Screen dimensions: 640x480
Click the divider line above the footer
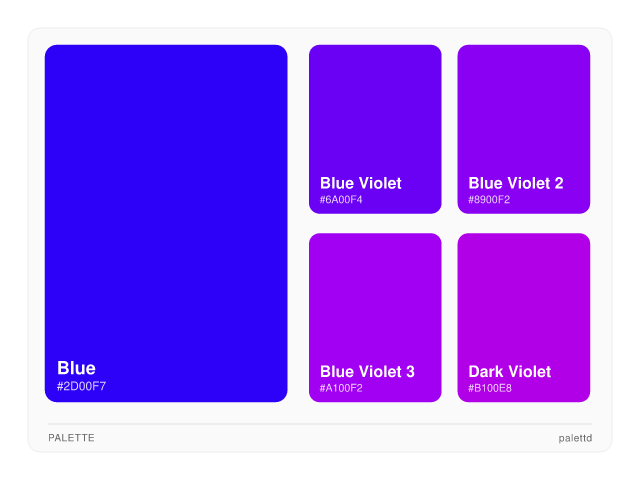tap(320, 424)
